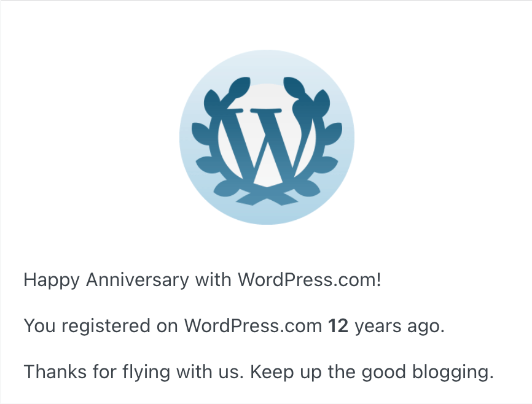Click the left laurel branch of the badge
This screenshot has width=532, height=404.
(x=211, y=147)
